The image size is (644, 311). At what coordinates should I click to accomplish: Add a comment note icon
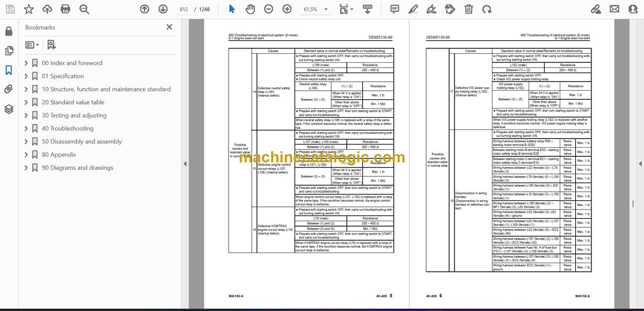click(x=394, y=9)
